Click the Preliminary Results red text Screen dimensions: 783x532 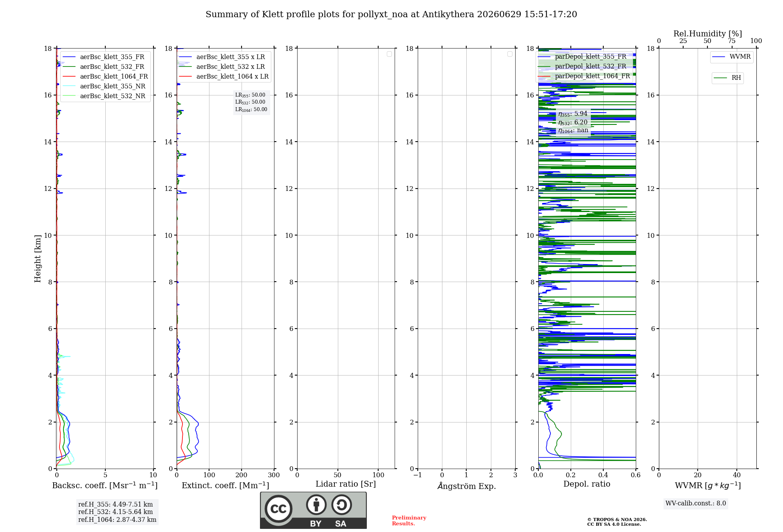pos(409,521)
